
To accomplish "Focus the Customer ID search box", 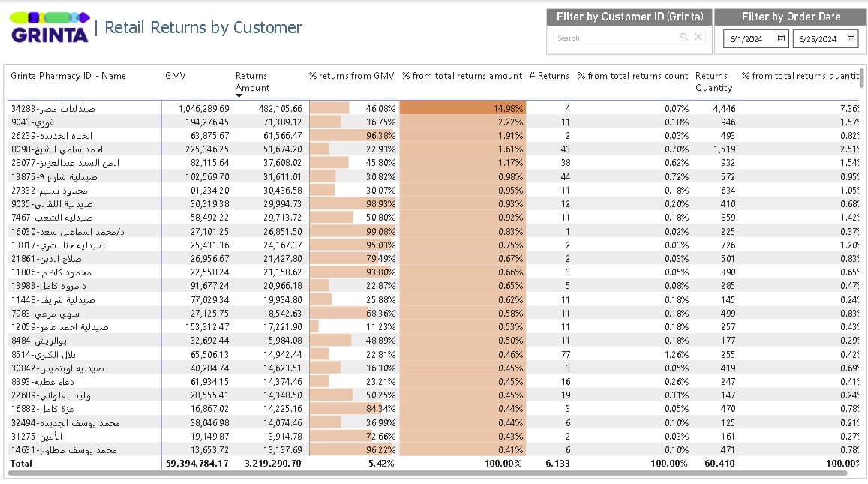I will pyautogui.click(x=629, y=37).
